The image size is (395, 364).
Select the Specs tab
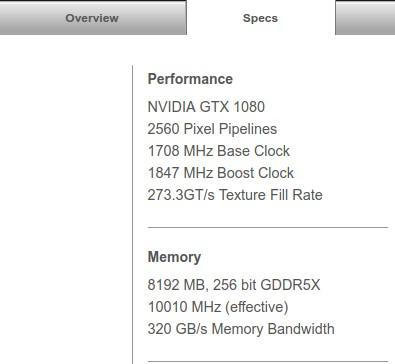coord(260,18)
